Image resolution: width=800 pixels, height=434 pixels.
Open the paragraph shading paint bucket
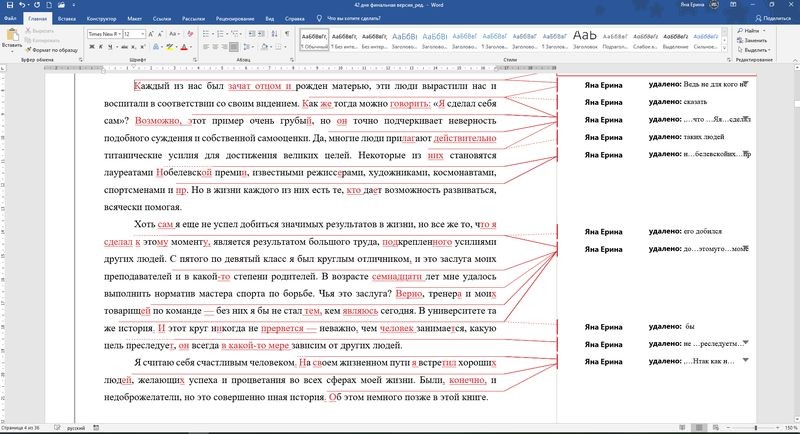pos(265,47)
